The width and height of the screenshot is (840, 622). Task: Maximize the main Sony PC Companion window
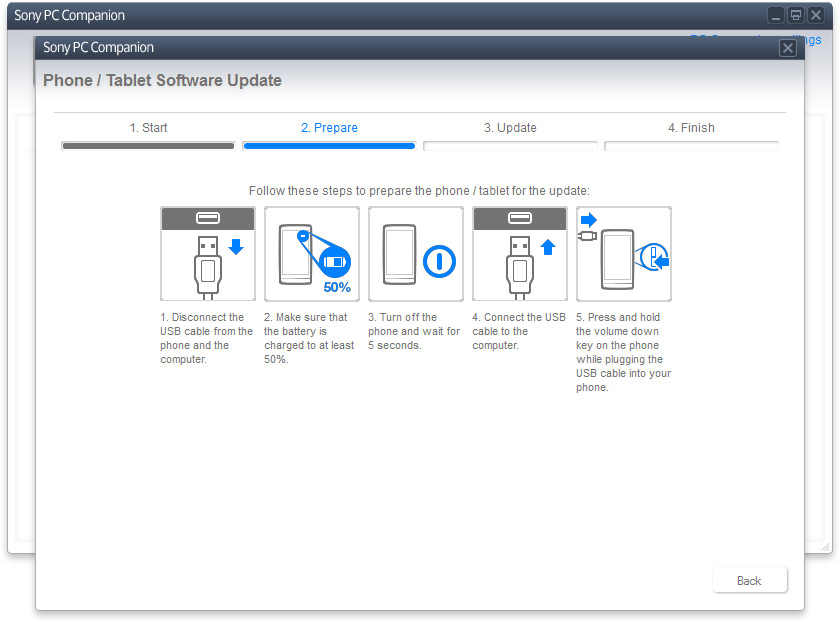click(x=796, y=15)
